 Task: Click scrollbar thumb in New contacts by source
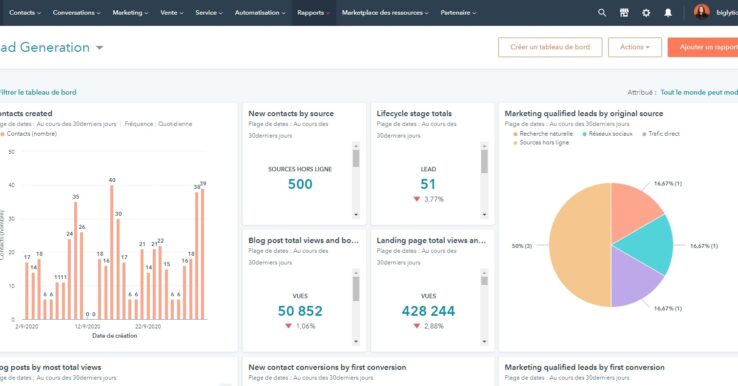click(356, 159)
